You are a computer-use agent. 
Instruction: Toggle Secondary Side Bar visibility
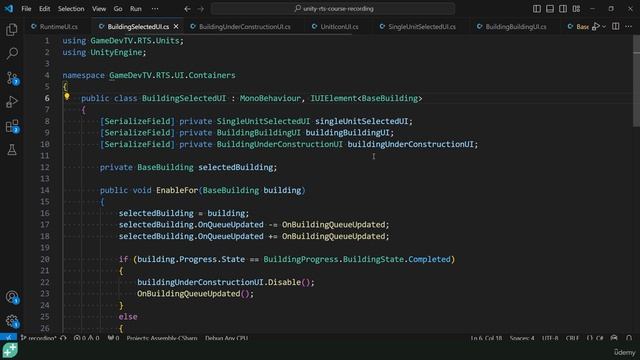point(563,9)
